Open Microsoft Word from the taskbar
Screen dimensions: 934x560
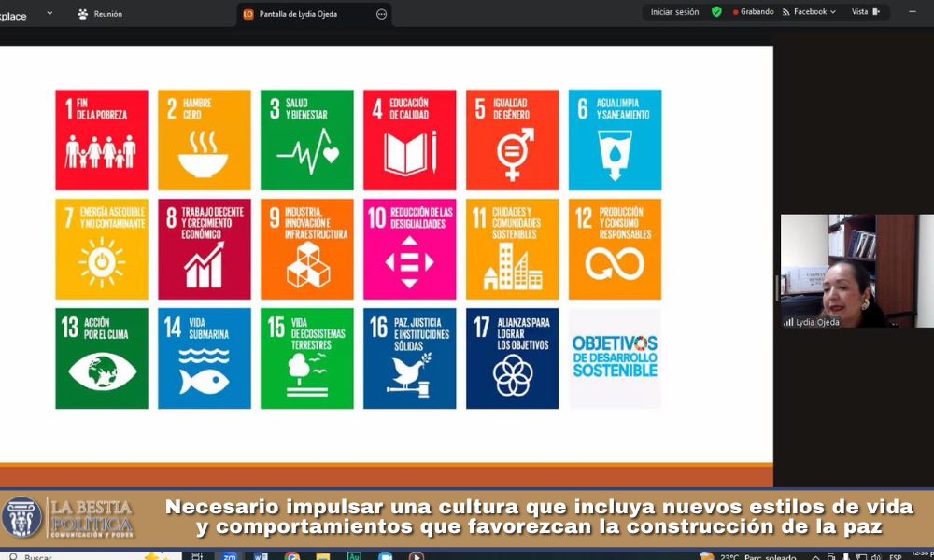point(261,556)
